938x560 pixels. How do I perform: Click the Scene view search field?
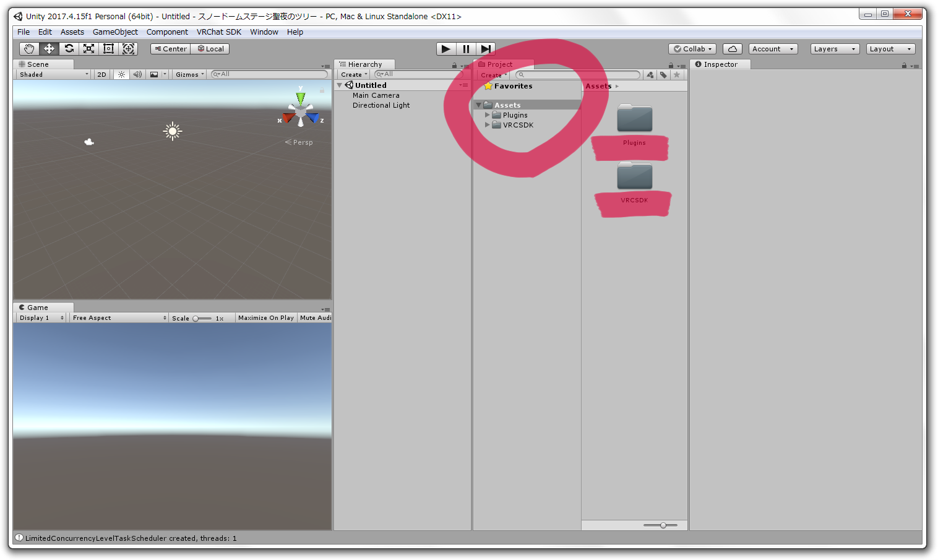[270, 74]
